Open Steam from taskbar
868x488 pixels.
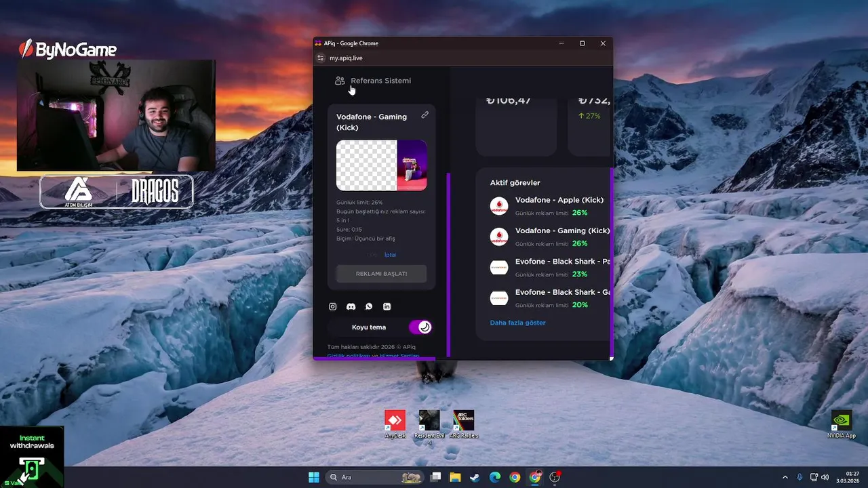tap(475, 477)
